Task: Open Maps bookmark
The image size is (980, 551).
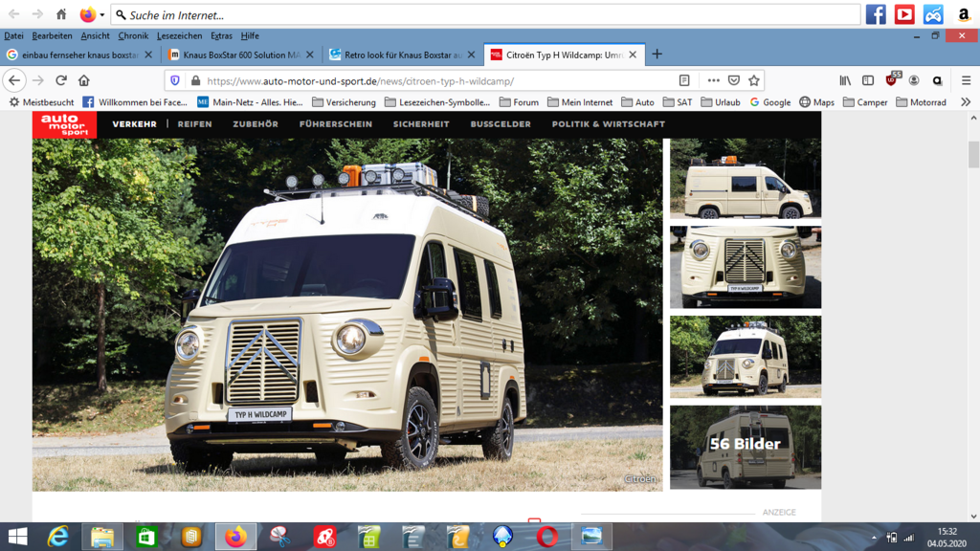Action: pos(817,101)
